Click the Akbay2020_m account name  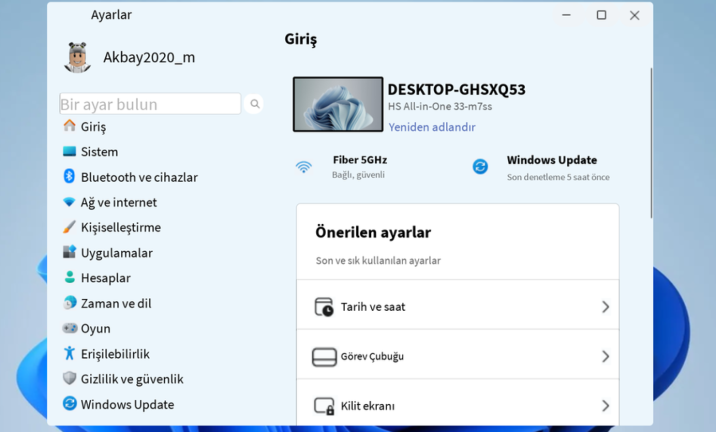click(x=149, y=58)
